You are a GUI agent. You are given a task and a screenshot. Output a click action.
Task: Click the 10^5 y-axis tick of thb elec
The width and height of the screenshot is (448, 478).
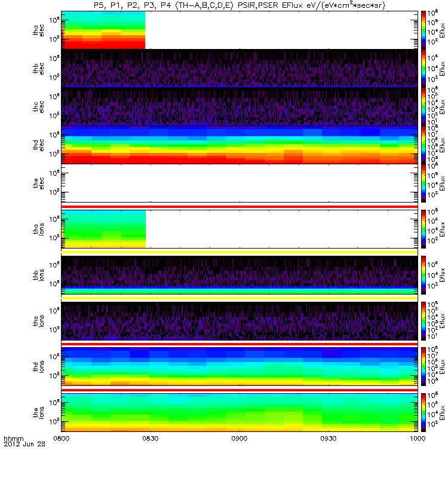pos(54,77)
